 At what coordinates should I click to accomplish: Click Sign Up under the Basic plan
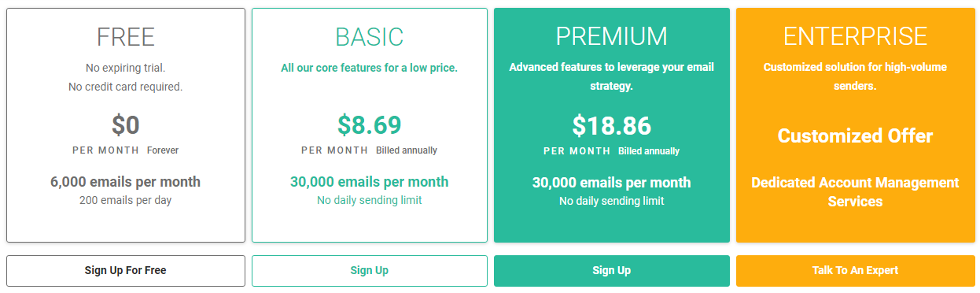(370, 270)
